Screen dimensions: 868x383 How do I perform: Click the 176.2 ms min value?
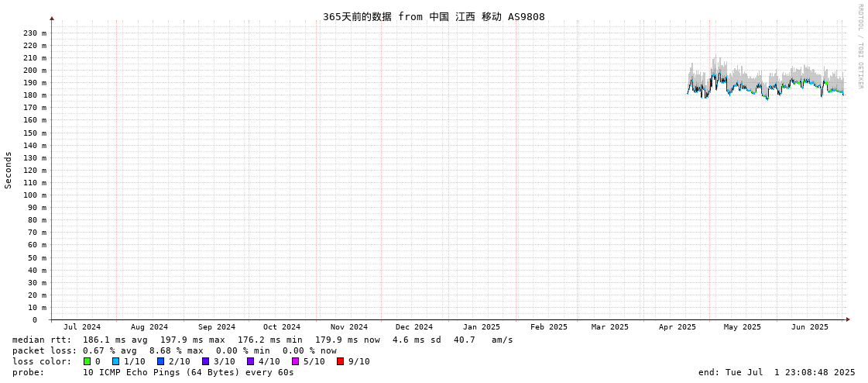tap(270, 340)
